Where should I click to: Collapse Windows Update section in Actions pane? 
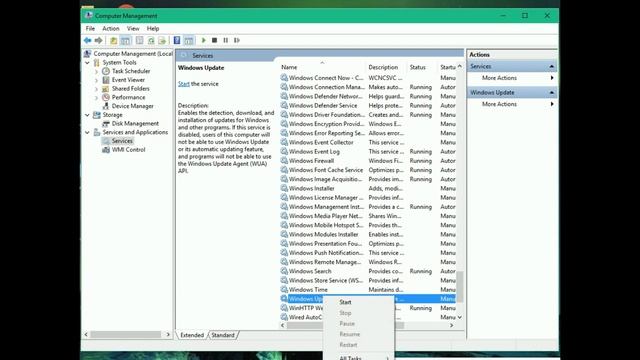(552, 93)
